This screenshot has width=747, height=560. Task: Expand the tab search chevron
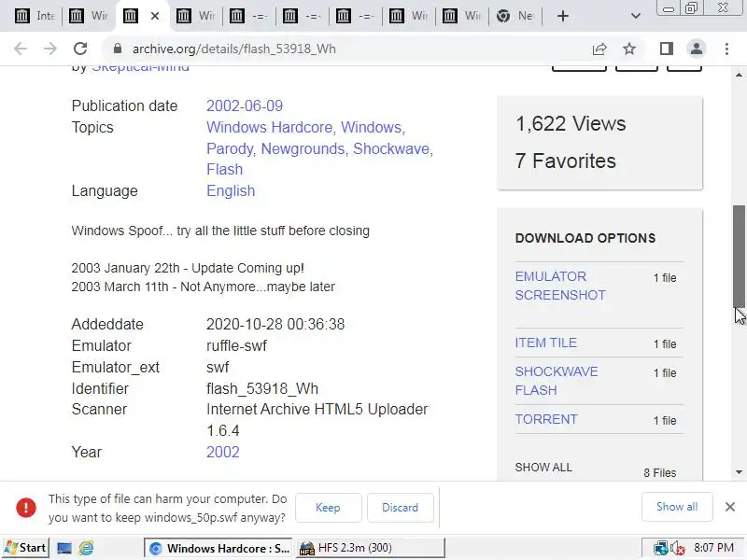[x=635, y=16]
